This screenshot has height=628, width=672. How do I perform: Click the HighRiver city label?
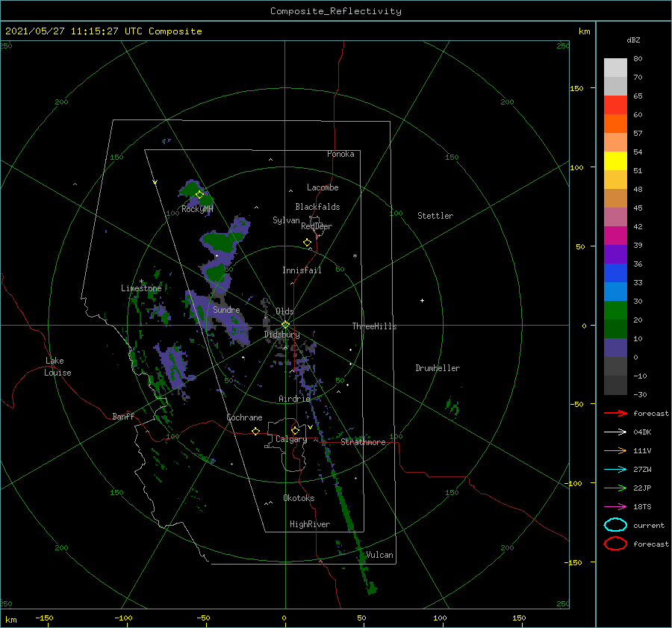(310, 524)
